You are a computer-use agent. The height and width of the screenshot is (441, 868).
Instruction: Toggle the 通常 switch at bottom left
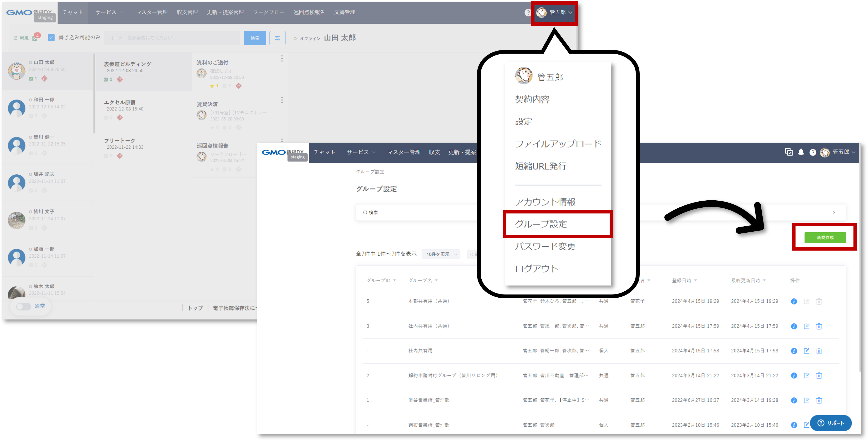click(x=23, y=306)
